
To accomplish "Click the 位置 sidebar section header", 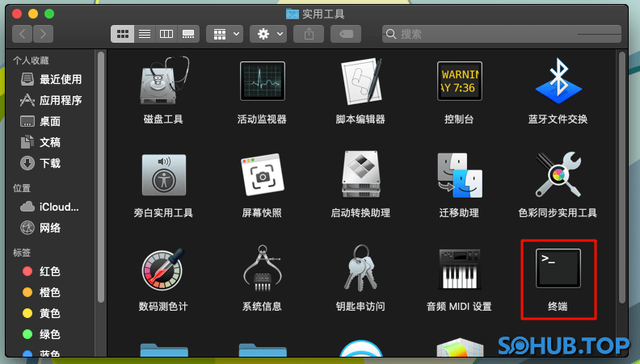I will (x=22, y=188).
